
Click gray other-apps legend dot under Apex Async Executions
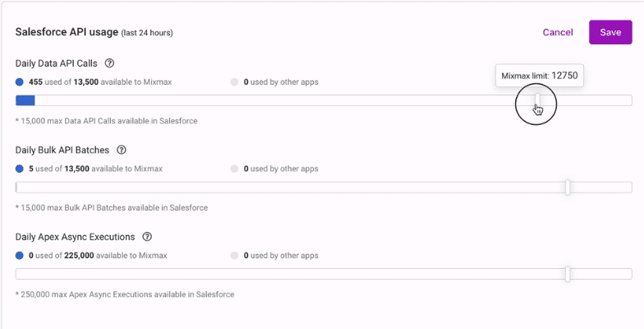point(235,256)
